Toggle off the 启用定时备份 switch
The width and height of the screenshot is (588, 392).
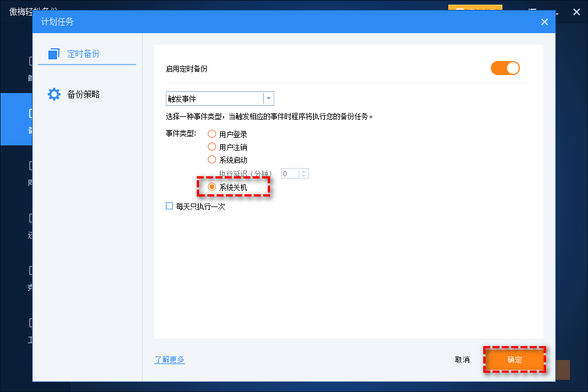[x=505, y=68]
